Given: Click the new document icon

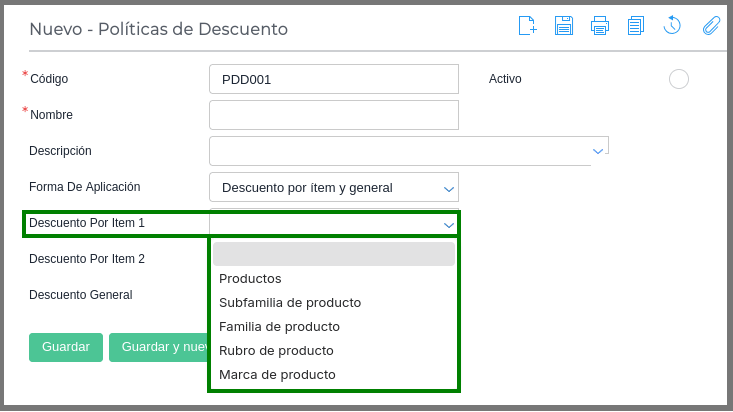Looking at the screenshot, I should coord(527,26).
